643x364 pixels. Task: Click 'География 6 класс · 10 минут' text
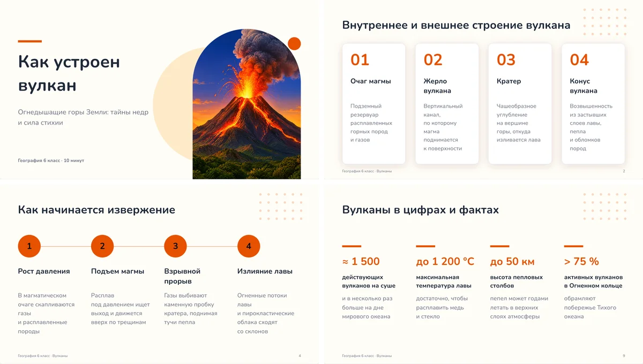coord(51,161)
